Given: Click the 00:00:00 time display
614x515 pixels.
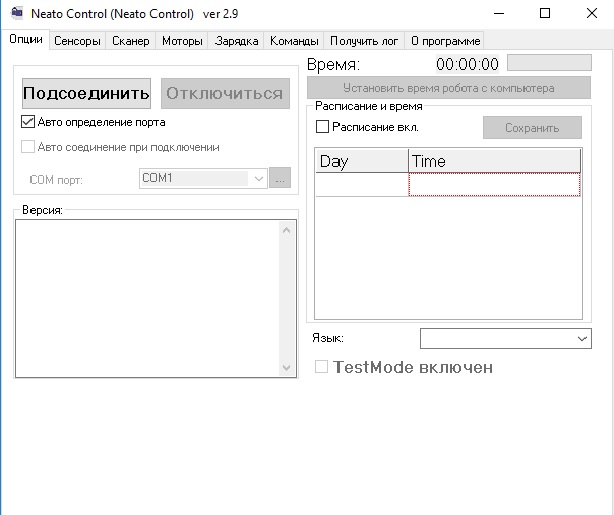Looking at the screenshot, I should click(x=468, y=64).
